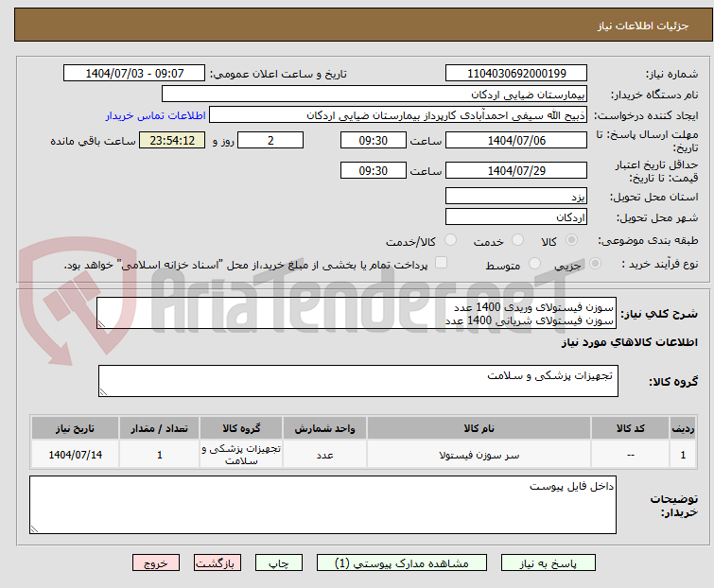
Task: Click the بازگشت back button
Action: pos(218,563)
